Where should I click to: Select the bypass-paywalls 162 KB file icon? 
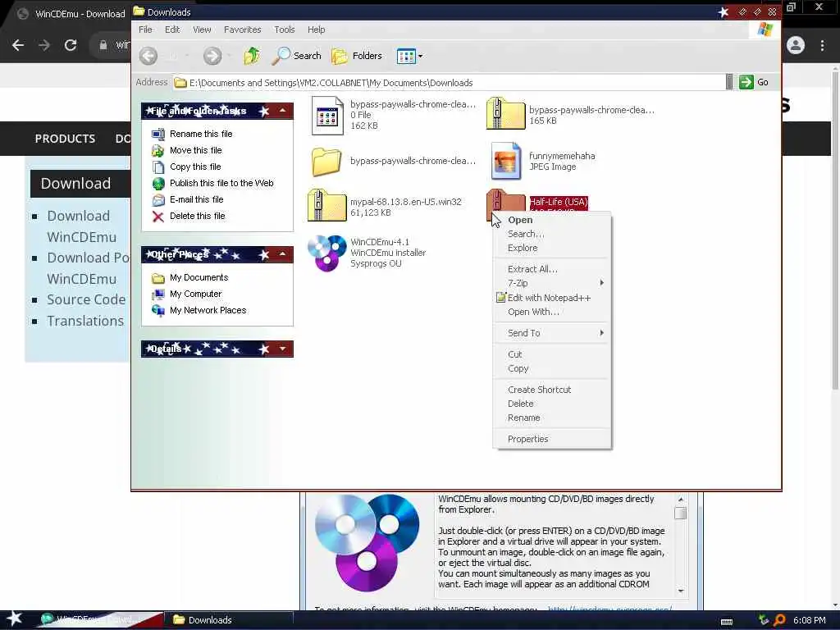pos(326,116)
